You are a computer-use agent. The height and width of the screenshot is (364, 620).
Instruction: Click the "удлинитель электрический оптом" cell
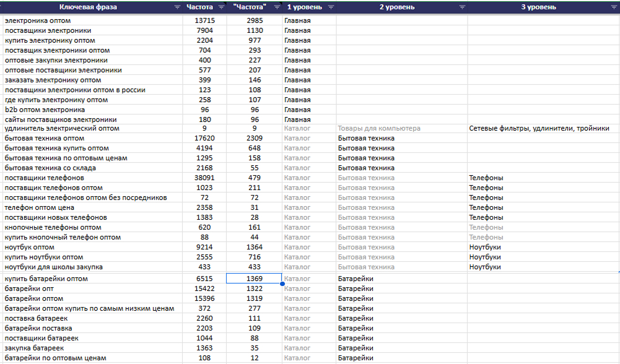click(x=62, y=128)
